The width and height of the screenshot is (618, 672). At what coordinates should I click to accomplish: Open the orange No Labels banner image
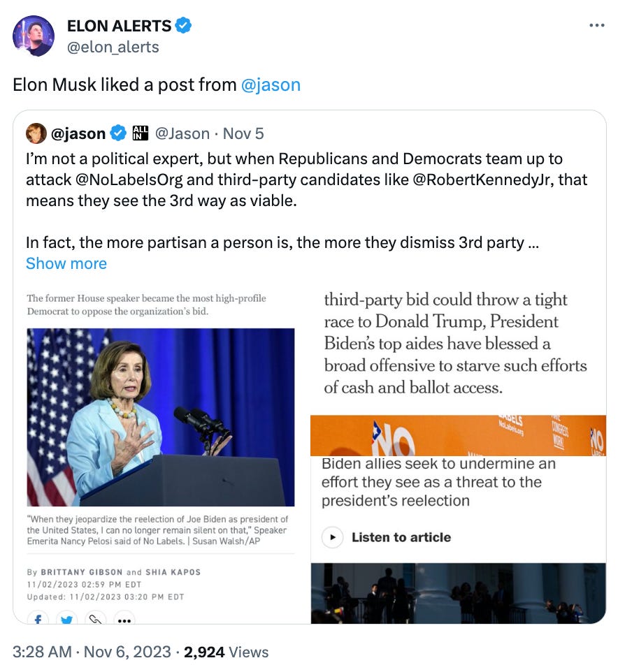pyautogui.click(x=458, y=435)
